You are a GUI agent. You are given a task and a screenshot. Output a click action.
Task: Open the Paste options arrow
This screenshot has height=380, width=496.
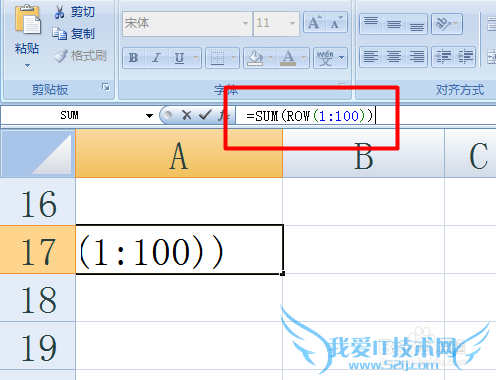(x=27, y=65)
